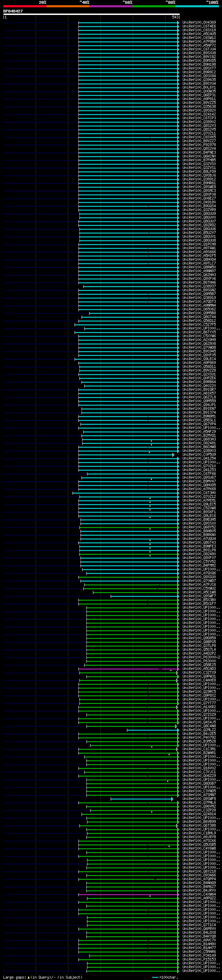Click hit UniRef100_C0P5U9
222x980 pixels.
[199, 455]
